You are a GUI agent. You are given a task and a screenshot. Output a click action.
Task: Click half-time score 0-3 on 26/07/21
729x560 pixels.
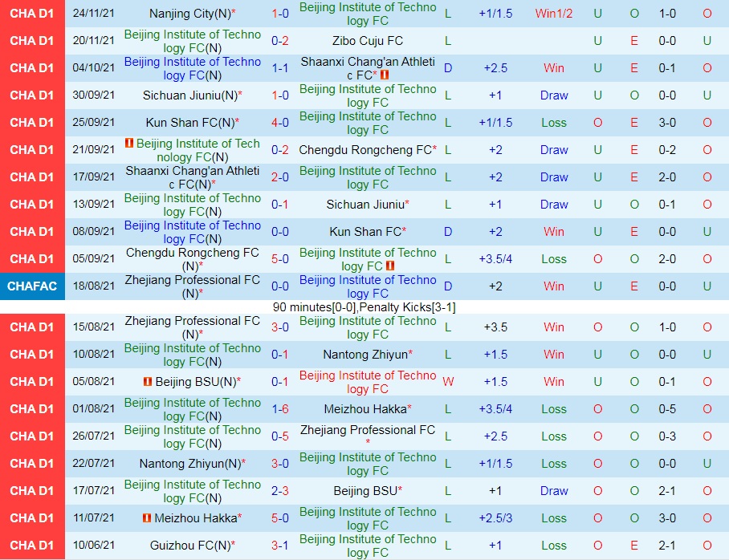667,436
